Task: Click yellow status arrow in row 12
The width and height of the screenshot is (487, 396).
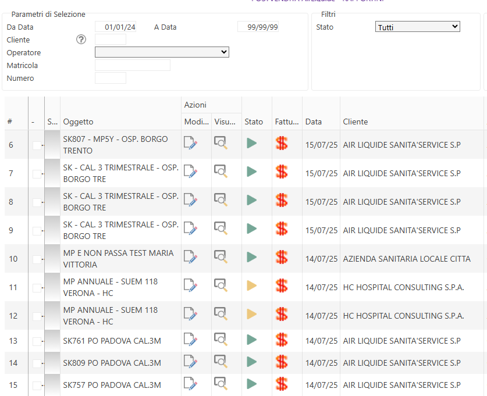Action: point(252,314)
